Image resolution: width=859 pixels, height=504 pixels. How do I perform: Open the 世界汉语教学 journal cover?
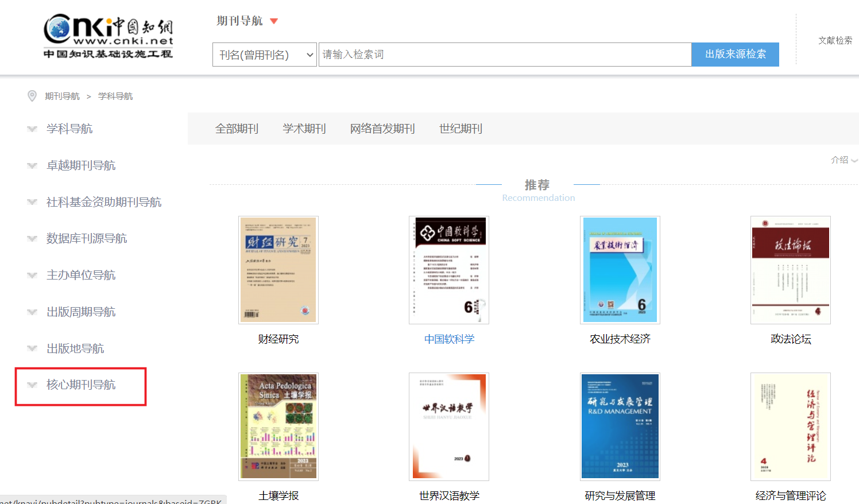[449, 427]
